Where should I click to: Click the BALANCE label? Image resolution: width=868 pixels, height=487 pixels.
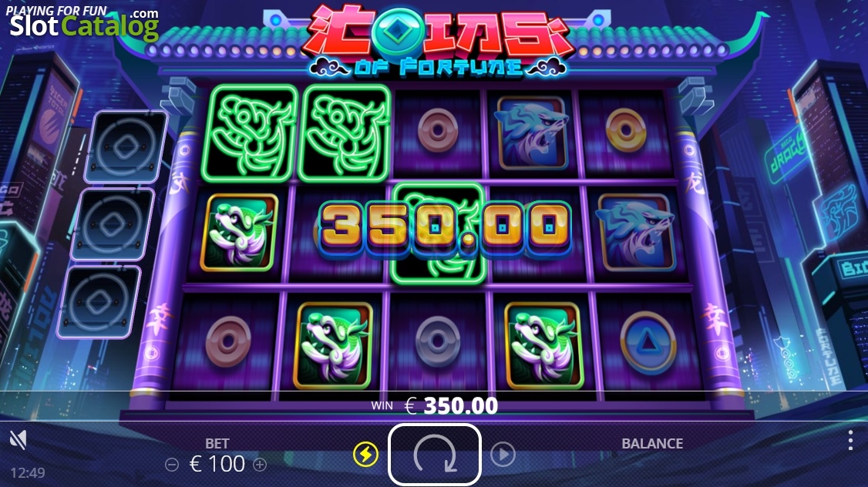pyautogui.click(x=652, y=444)
